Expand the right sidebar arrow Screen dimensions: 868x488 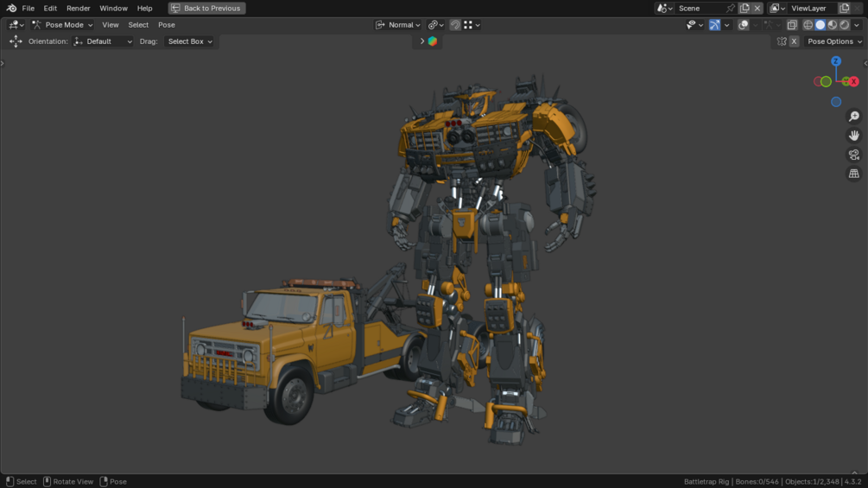865,64
